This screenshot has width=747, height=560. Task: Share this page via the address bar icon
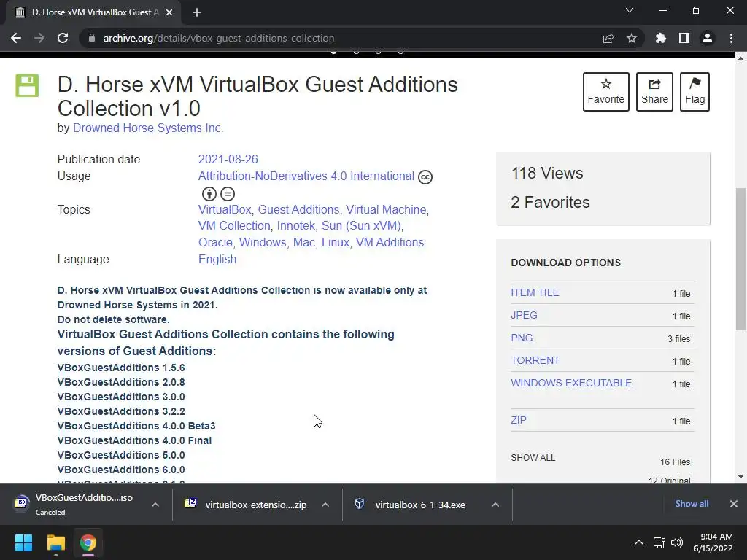tap(608, 38)
